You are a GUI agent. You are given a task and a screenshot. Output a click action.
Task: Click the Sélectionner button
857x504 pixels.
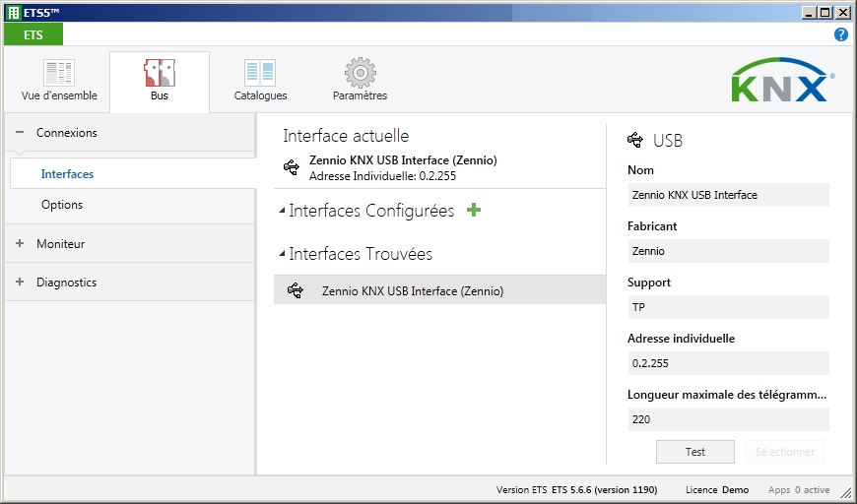point(785,452)
